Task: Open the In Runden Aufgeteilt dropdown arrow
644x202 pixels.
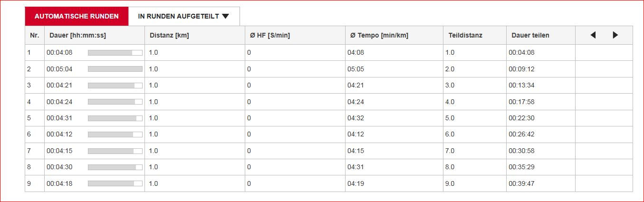Action: click(225, 16)
